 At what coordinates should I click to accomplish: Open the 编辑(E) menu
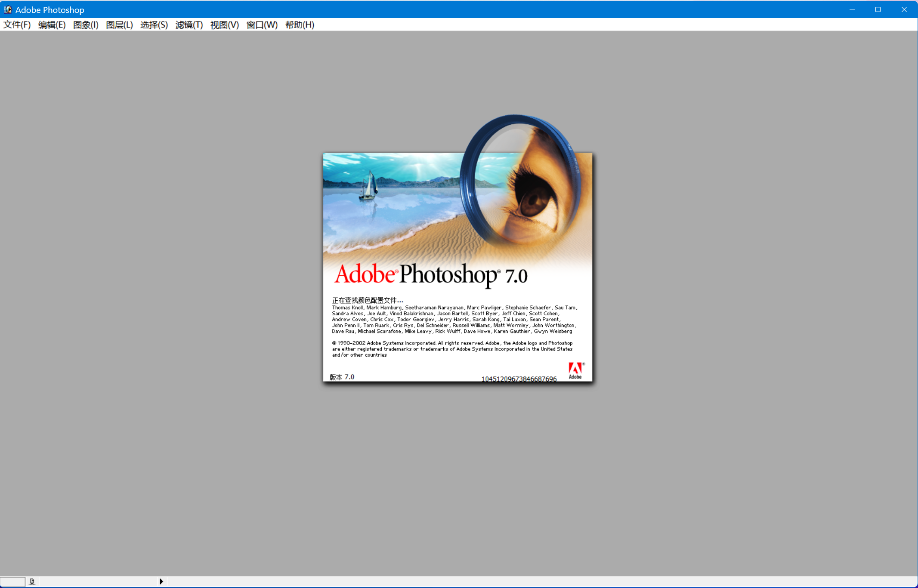coord(52,25)
